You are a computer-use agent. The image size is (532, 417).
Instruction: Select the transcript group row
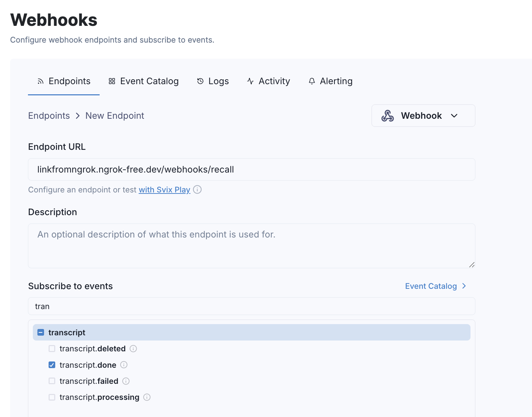click(252, 332)
